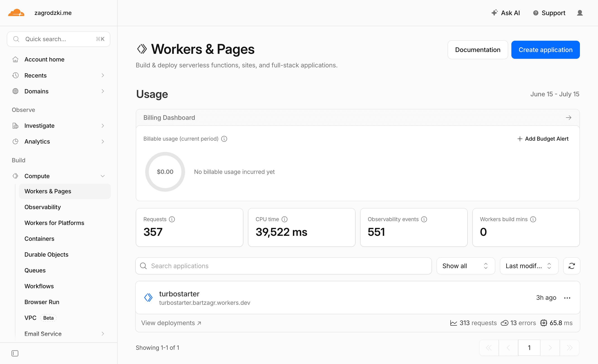Expand the Recents chevron
Screen dimensions: 598x364
coord(103,76)
